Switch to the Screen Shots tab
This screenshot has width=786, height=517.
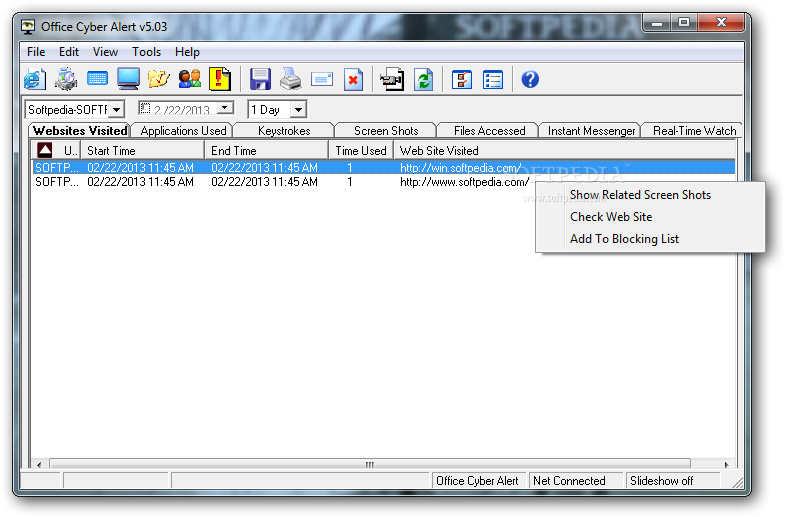(386, 130)
